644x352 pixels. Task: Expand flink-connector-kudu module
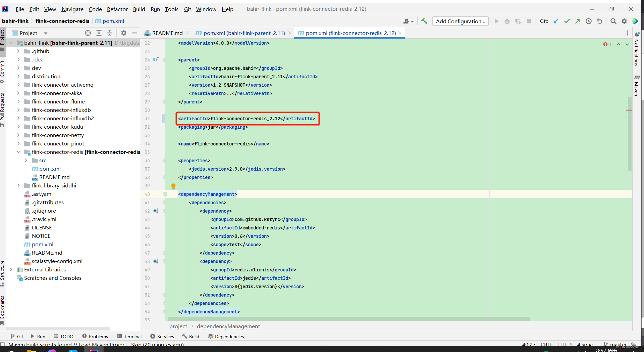18,127
